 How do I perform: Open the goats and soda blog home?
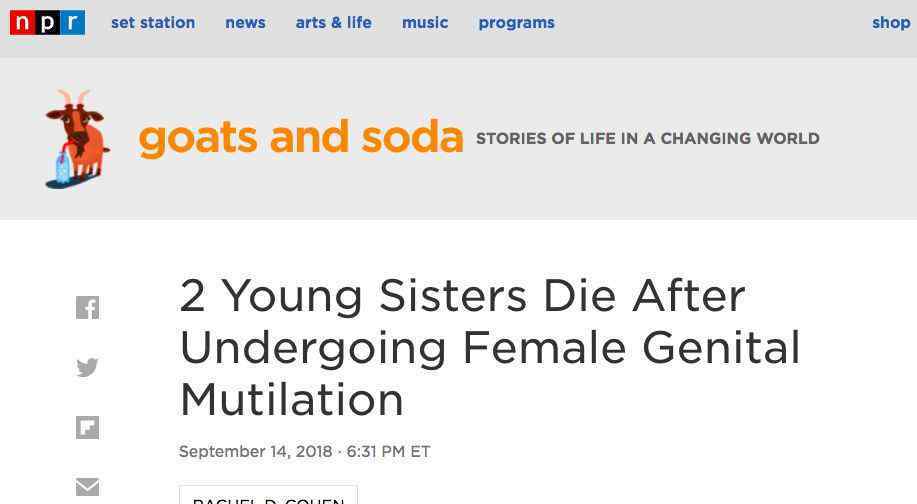click(x=301, y=138)
